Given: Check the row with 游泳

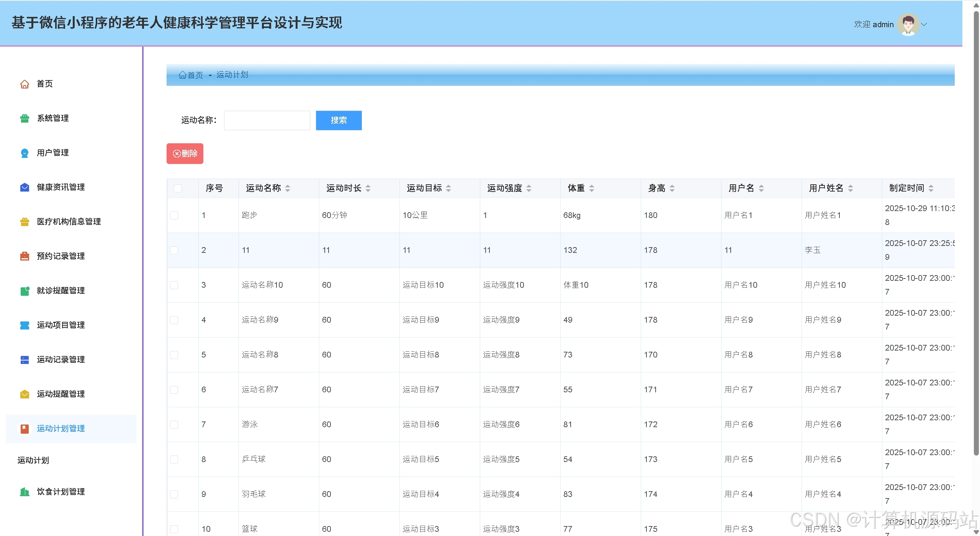Looking at the screenshot, I should pyautogui.click(x=174, y=425).
